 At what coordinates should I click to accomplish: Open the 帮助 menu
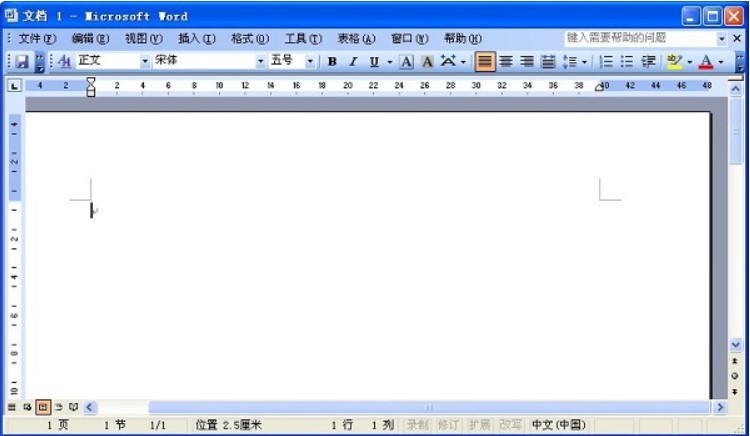point(463,38)
